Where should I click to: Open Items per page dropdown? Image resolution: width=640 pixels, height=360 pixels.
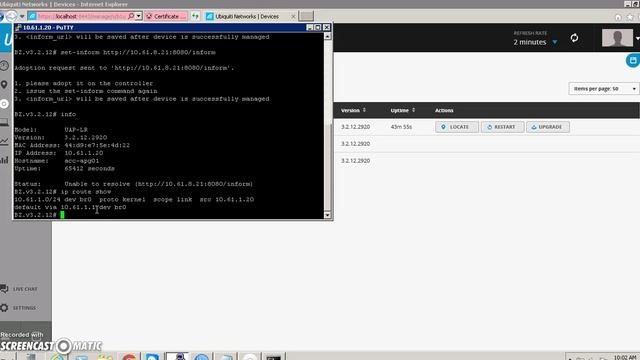pos(603,89)
